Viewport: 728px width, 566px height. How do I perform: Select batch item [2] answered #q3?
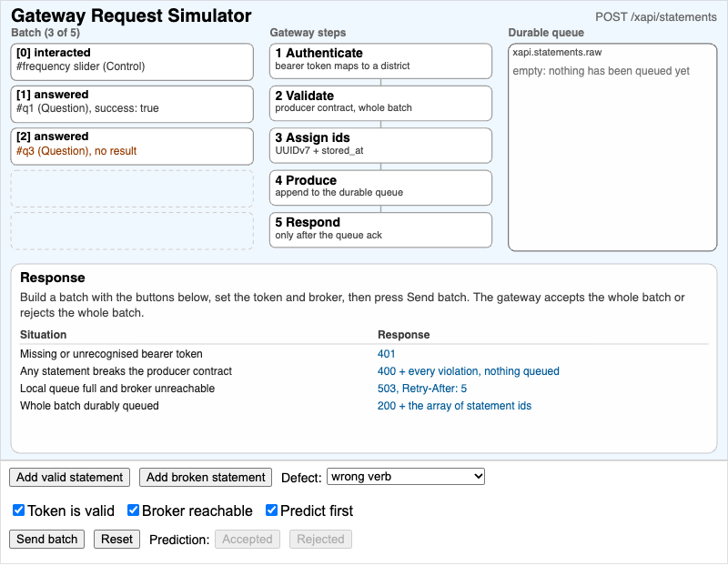(x=132, y=147)
